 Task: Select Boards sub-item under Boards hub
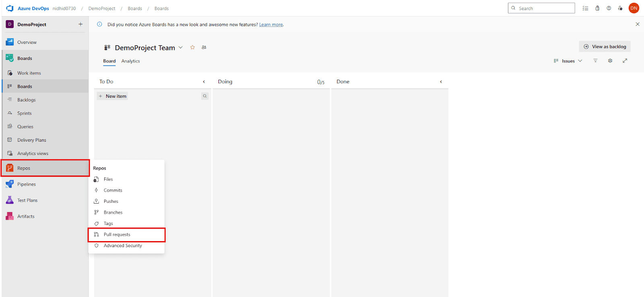click(x=45, y=86)
